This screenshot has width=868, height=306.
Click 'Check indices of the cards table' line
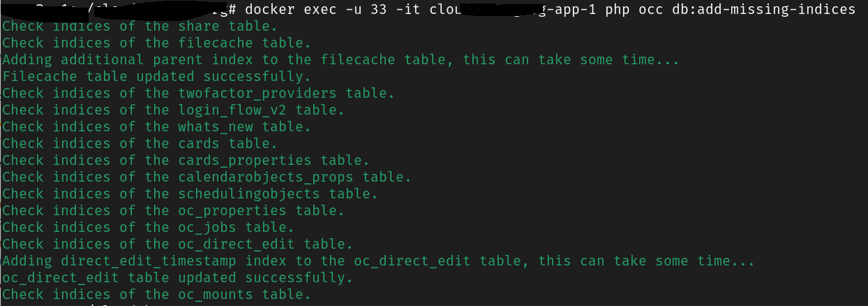[140, 144]
